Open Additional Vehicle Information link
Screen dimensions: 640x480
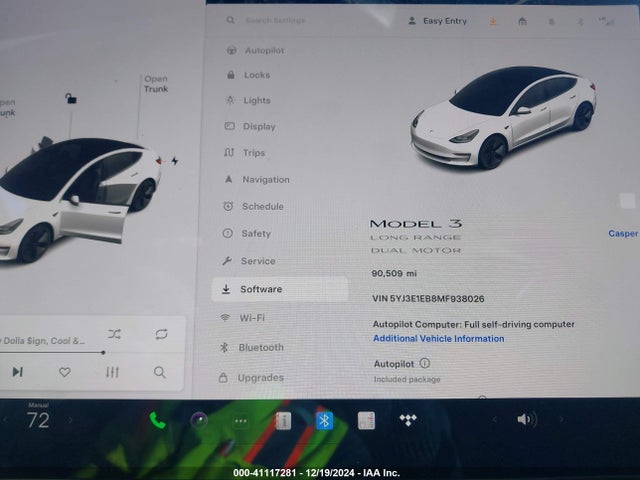tap(439, 339)
